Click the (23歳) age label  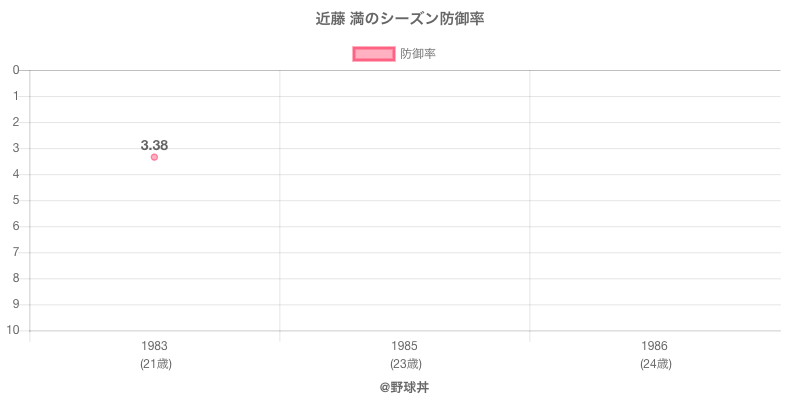click(x=405, y=364)
